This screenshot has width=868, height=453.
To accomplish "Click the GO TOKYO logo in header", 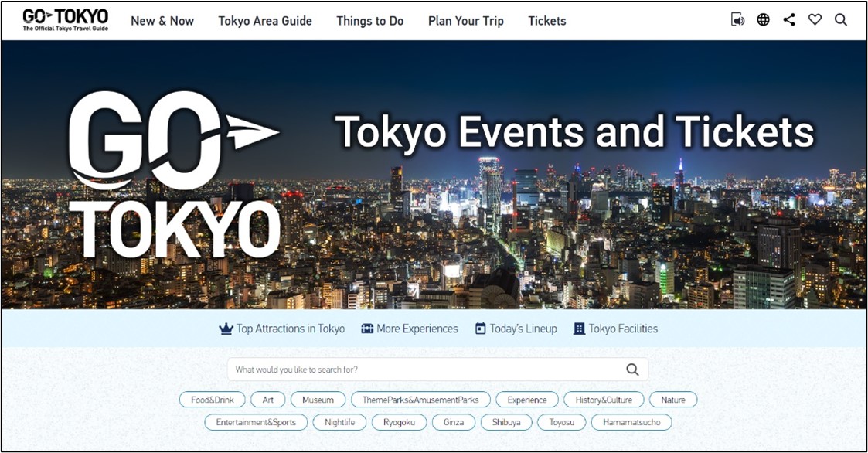I will coord(65,19).
